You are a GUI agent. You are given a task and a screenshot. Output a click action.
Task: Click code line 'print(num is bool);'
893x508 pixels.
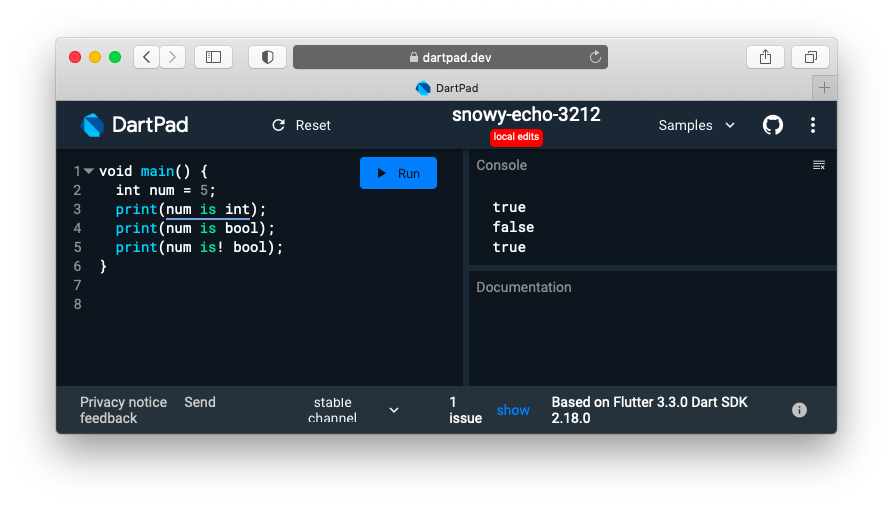click(x=195, y=228)
